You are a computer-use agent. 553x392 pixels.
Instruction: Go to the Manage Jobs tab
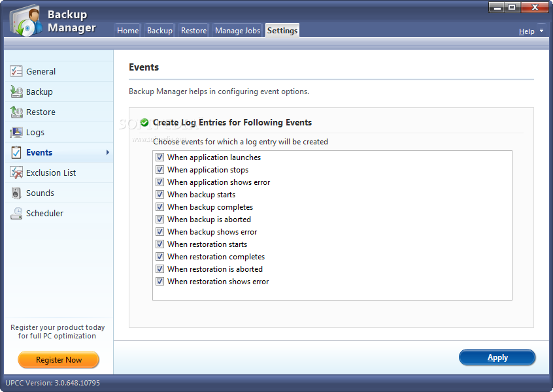pyautogui.click(x=237, y=31)
